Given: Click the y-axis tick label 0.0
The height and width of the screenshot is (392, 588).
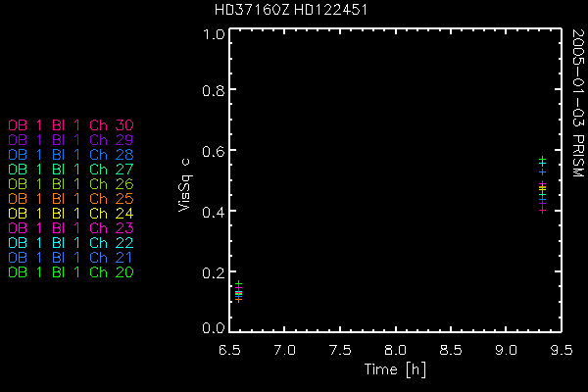Looking at the screenshot, I should pyautogui.click(x=214, y=328).
